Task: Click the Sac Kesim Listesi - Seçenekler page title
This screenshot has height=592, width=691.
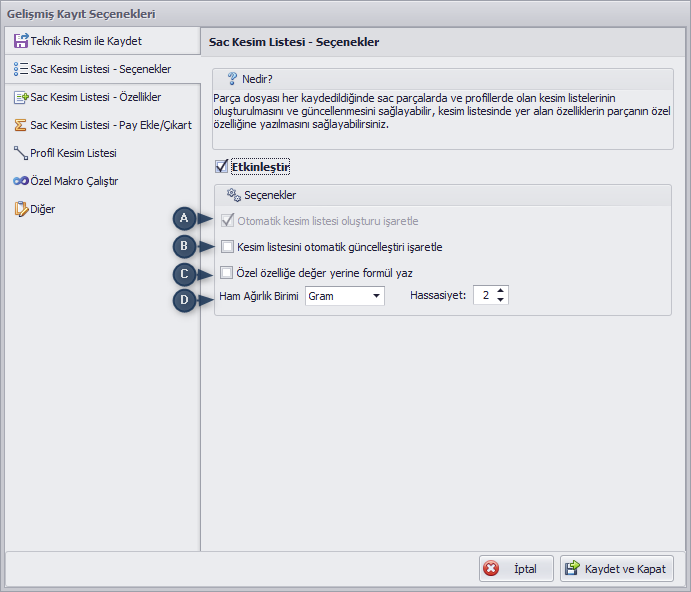Action: point(294,42)
